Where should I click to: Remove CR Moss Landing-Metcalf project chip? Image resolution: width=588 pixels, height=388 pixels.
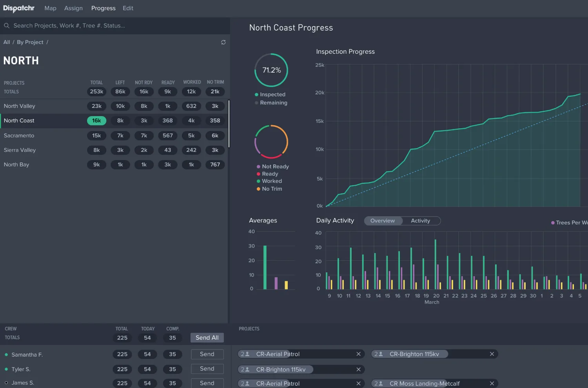click(492, 383)
